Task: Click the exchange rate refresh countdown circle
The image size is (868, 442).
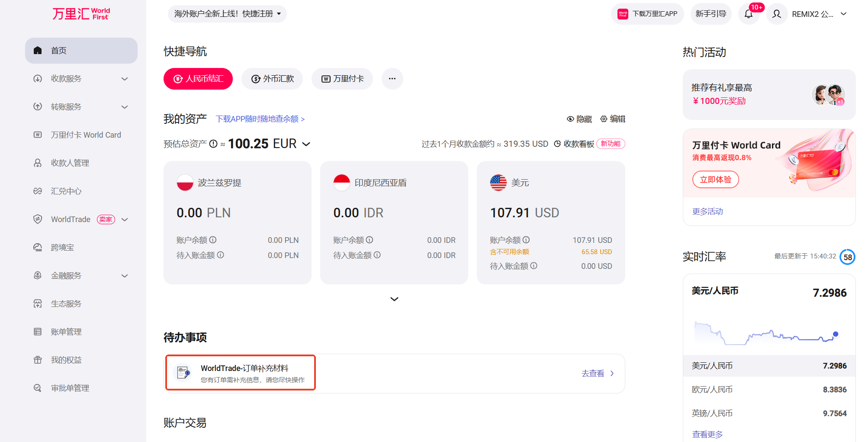Action: pyautogui.click(x=847, y=257)
